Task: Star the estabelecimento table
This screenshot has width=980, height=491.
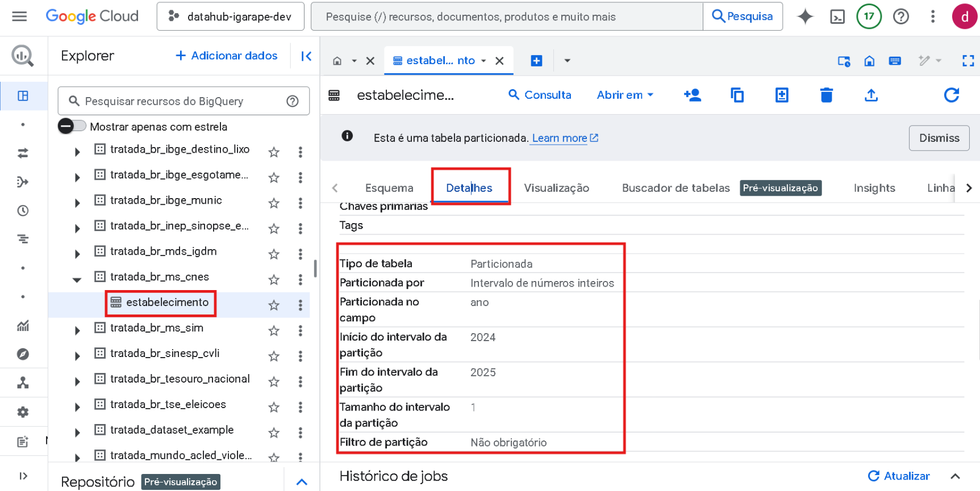Action: (274, 305)
